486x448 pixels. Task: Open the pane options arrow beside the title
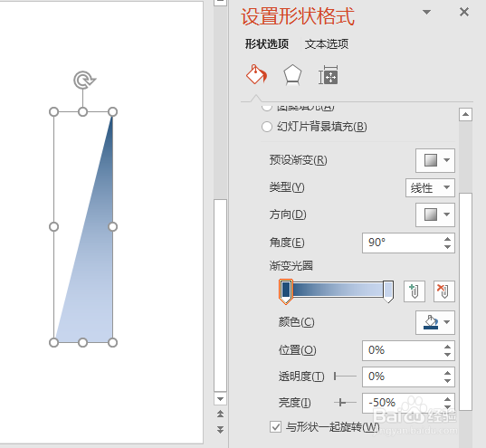(x=427, y=12)
